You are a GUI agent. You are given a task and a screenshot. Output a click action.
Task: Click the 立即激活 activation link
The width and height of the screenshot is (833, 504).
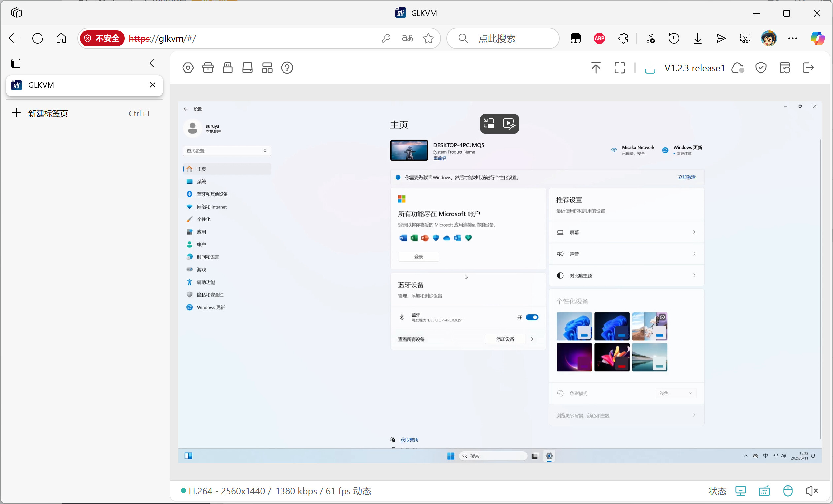[x=686, y=177]
